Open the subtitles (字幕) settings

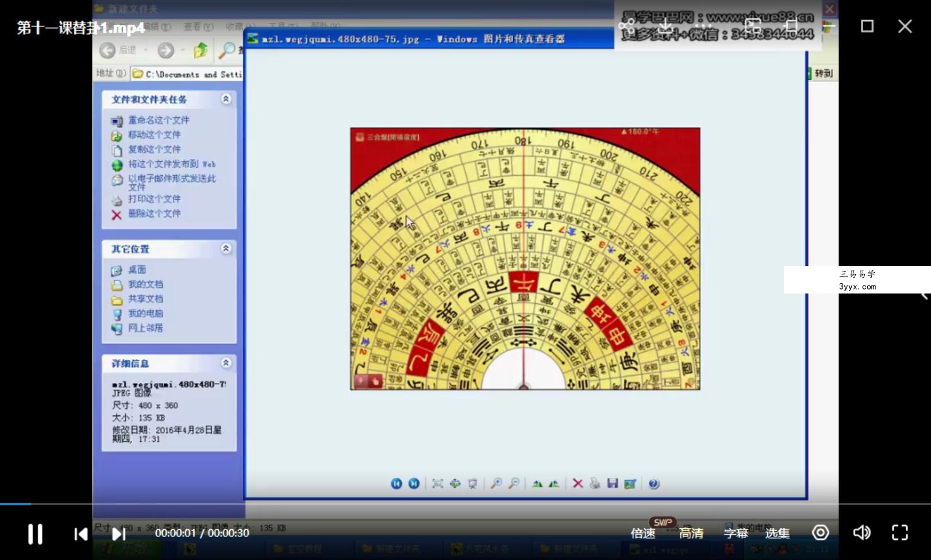736,534
